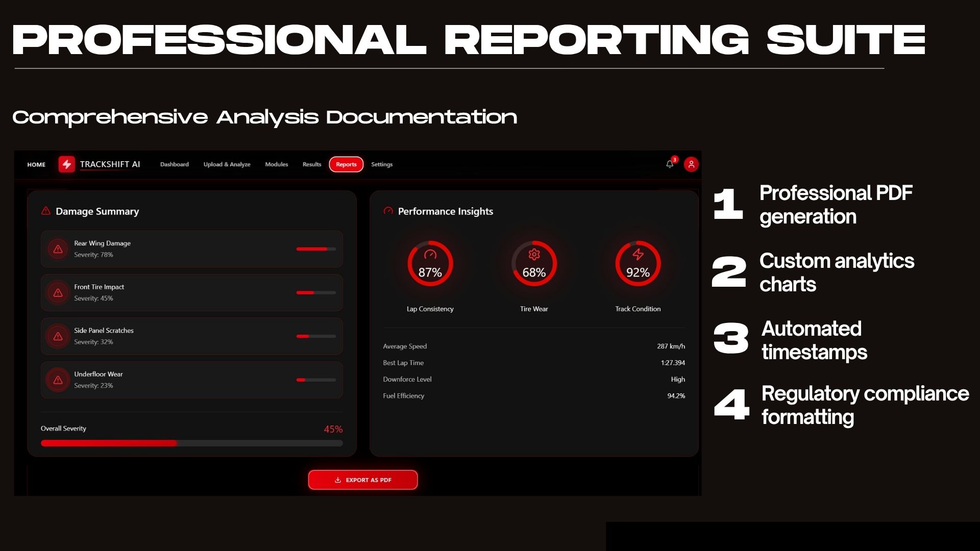Viewport: 980px width, 551px height.
Task: Select the Reports tab
Action: point(346,164)
